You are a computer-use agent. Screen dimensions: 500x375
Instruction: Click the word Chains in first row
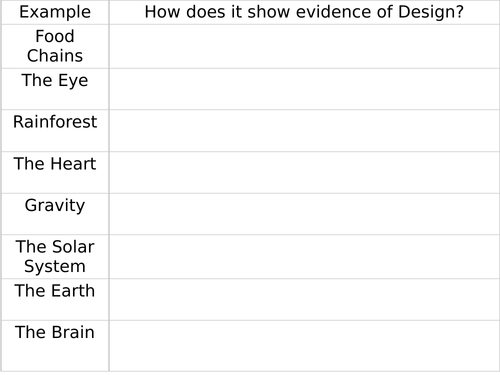(55, 56)
